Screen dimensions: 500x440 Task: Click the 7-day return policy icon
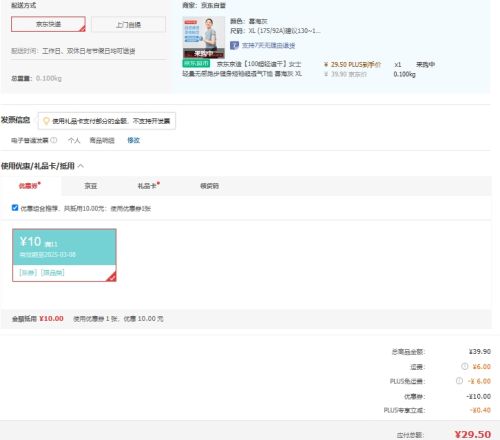click(x=234, y=45)
